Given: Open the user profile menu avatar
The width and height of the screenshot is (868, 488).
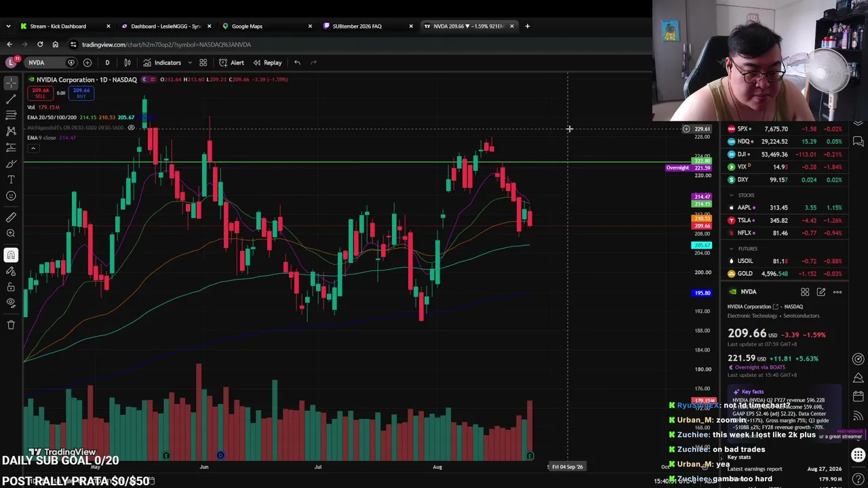Looking at the screenshot, I should pos(11,62).
